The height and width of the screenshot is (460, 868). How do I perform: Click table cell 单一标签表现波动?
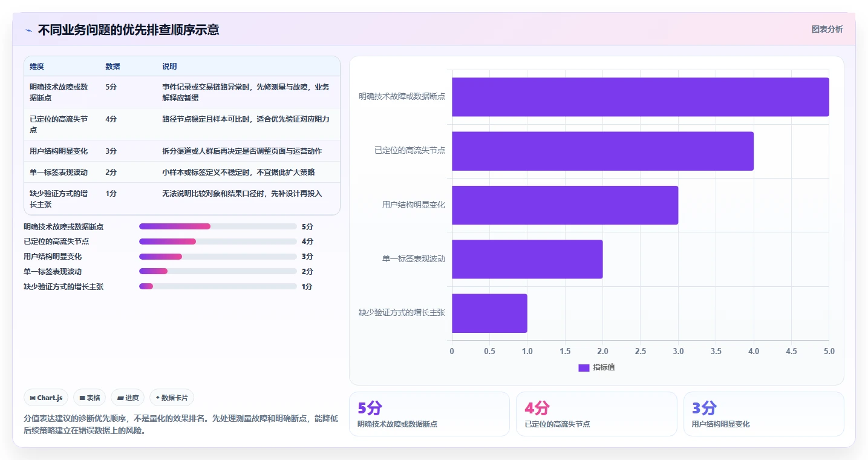(59, 172)
